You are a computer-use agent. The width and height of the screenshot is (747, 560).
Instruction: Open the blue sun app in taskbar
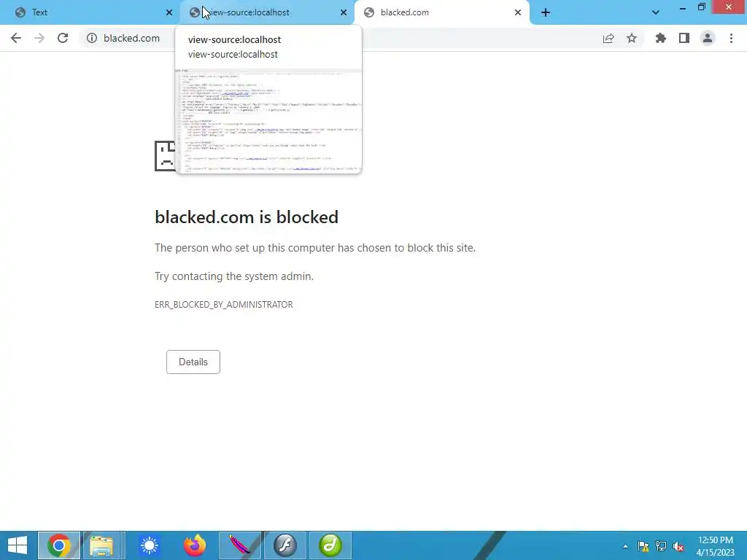coord(149,545)
